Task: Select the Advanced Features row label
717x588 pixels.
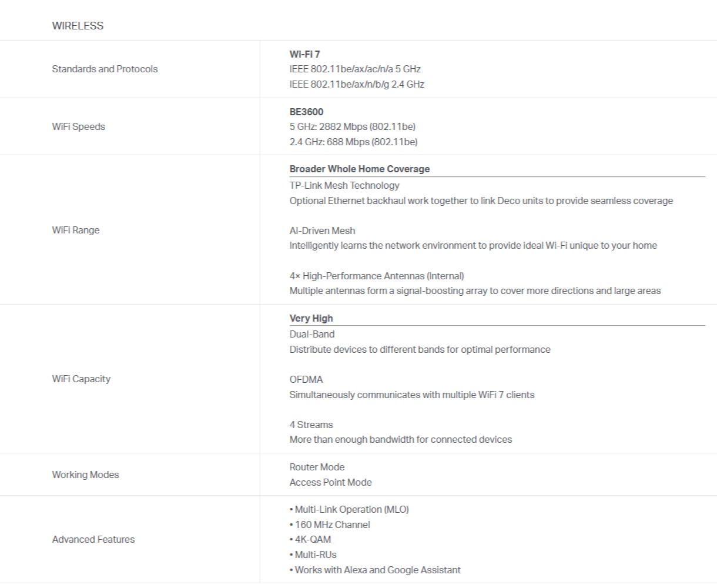Action: [x=93, y=539]
